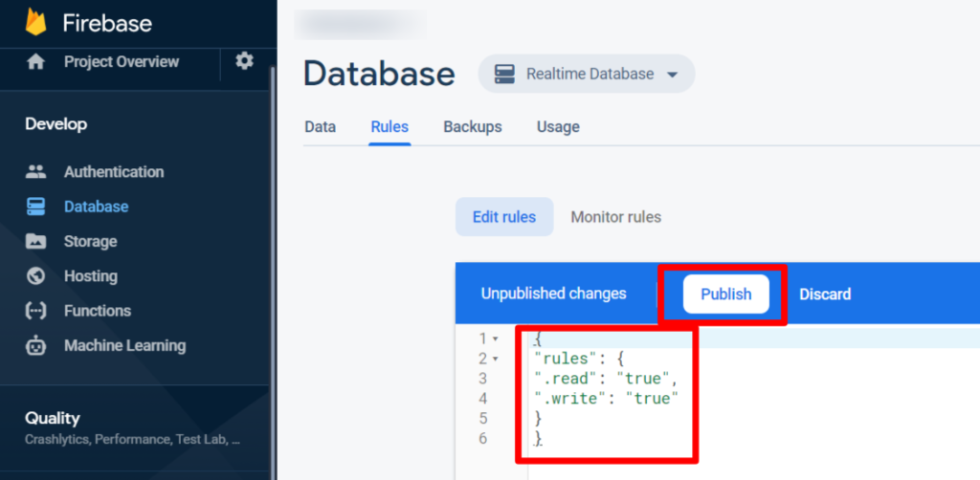
Task: Open Storage in sidebar
Action: [90, 242]
